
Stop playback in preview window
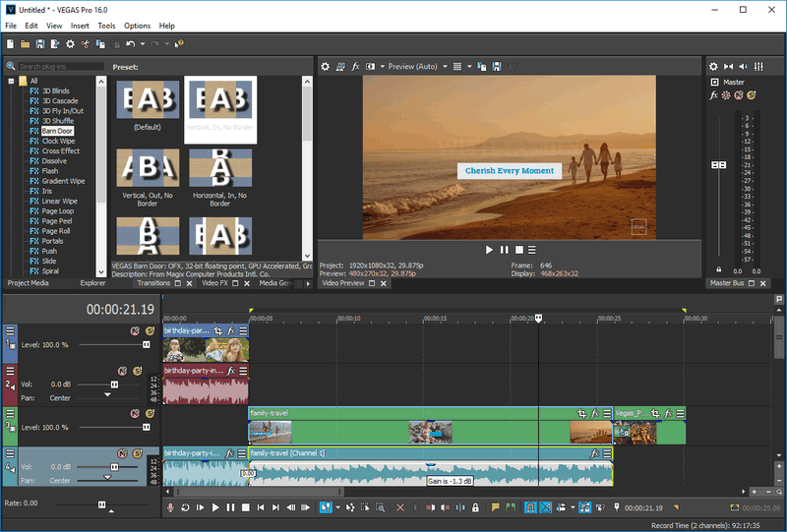(519, 250)
